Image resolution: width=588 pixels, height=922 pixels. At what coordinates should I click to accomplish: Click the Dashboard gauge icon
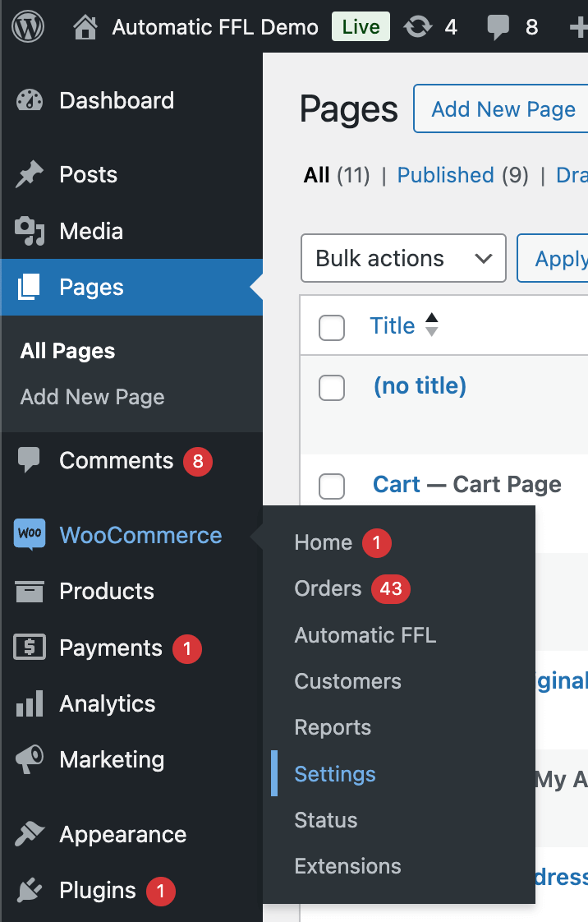[x=30, y=101]
